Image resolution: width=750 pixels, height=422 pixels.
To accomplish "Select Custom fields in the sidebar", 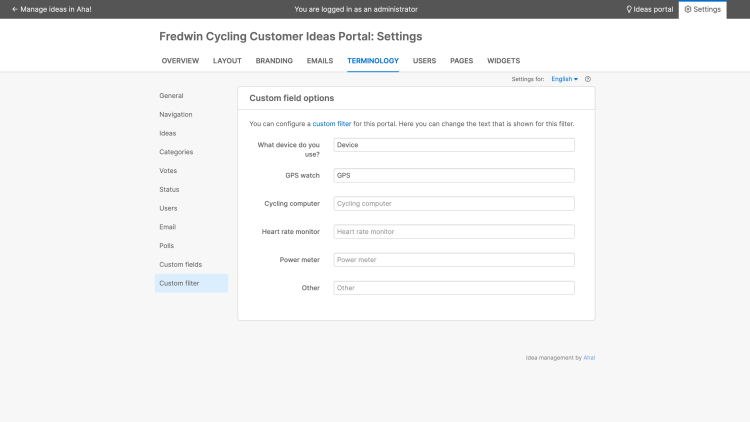I will click(181, 264).
